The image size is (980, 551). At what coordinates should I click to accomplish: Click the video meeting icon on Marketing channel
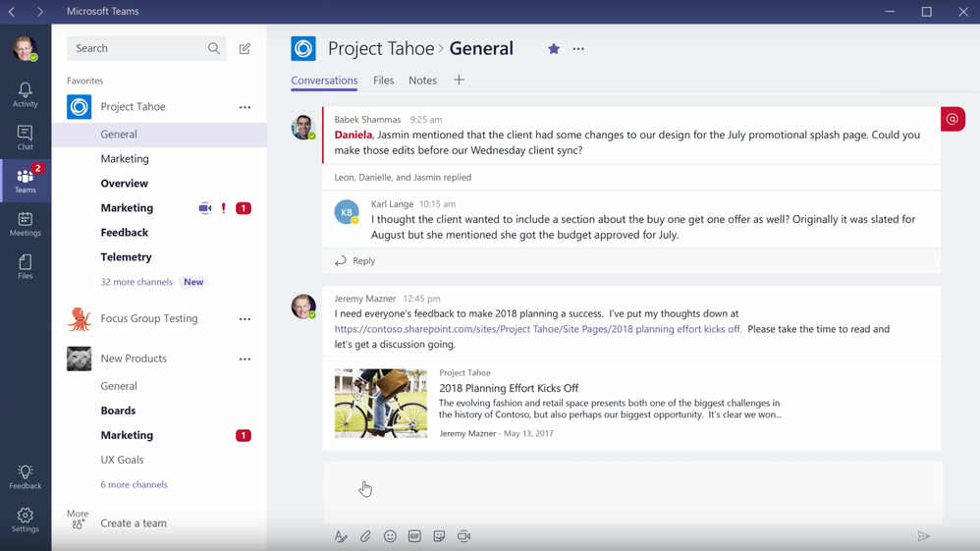pyautogui.click(x=205, y=208)
